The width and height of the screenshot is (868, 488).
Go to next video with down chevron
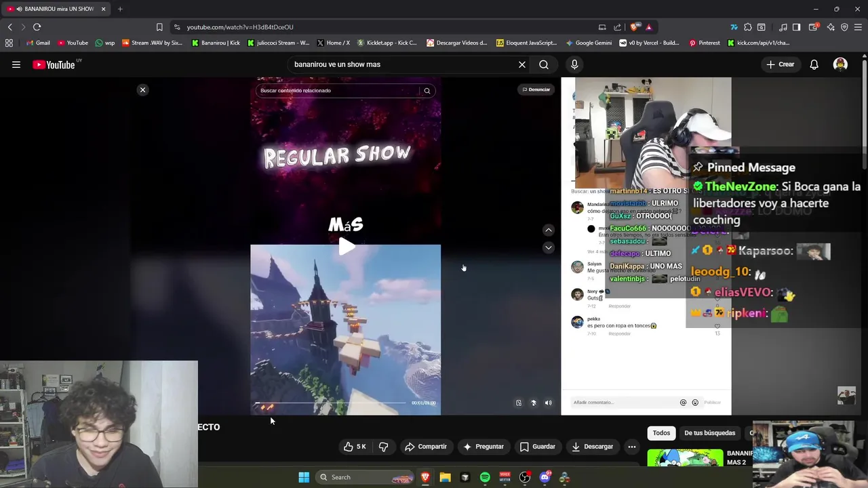548,247
